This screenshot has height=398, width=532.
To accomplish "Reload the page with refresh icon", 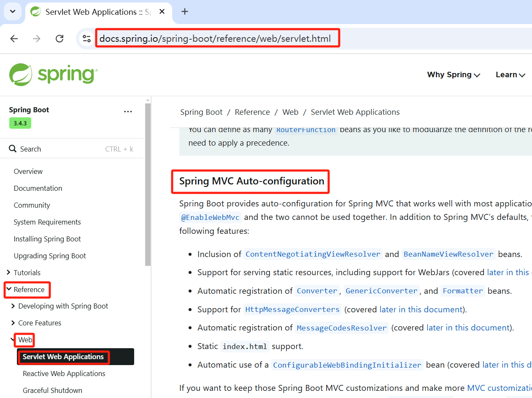I will point(59,39).
